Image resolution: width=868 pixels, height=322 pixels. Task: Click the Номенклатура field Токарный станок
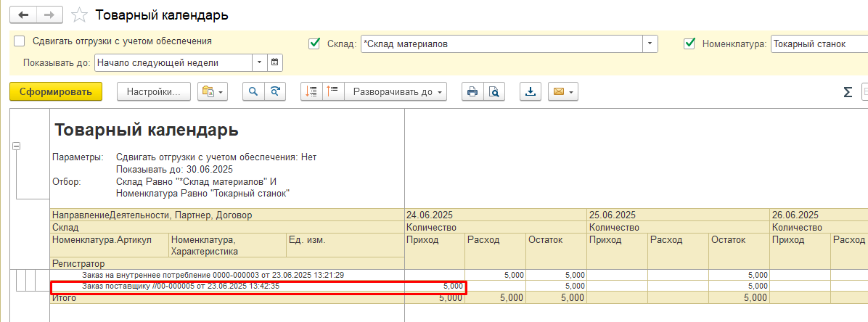point(819,44)
